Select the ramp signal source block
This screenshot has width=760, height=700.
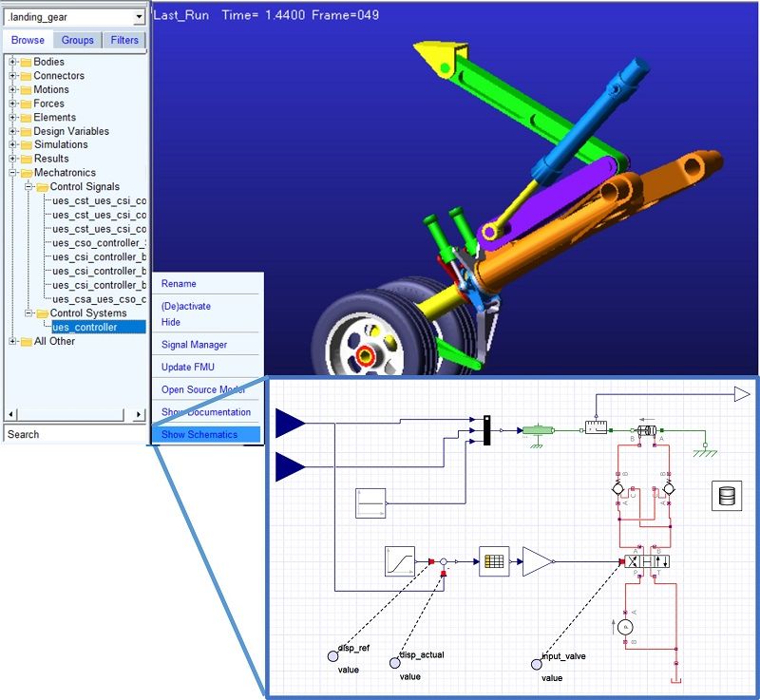tap(400, 561)
